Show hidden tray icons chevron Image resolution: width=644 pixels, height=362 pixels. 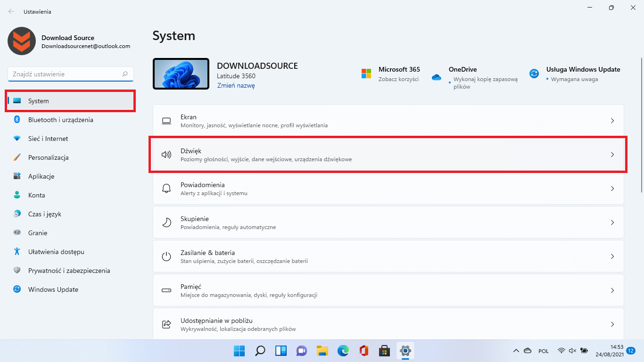click(516, 351)
